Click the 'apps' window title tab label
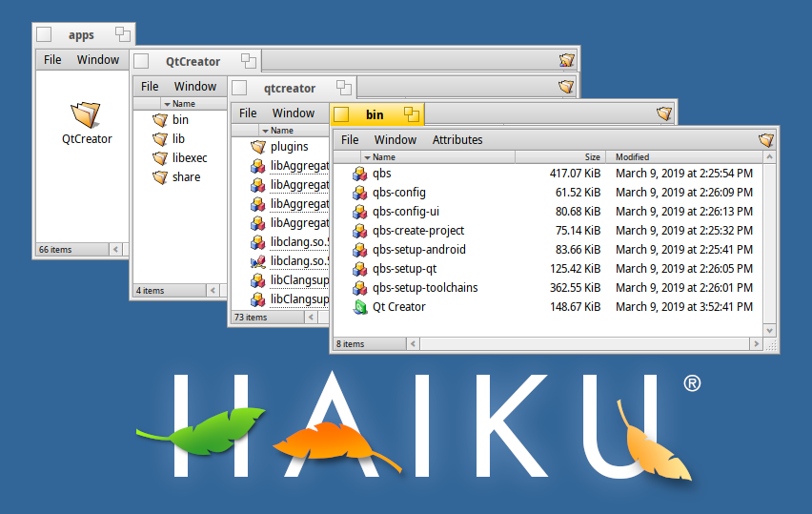Viewport: 812px width, 514px height. (81, 35)
